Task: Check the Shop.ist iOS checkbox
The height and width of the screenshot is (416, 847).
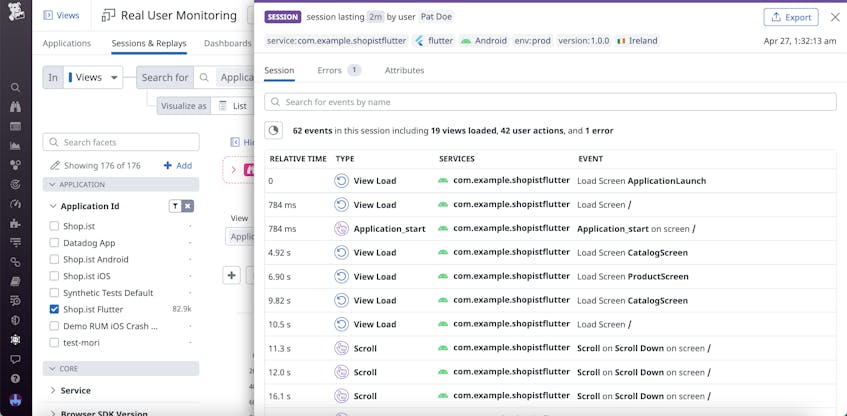Action: pyautogui.click(x=54, y=276)
